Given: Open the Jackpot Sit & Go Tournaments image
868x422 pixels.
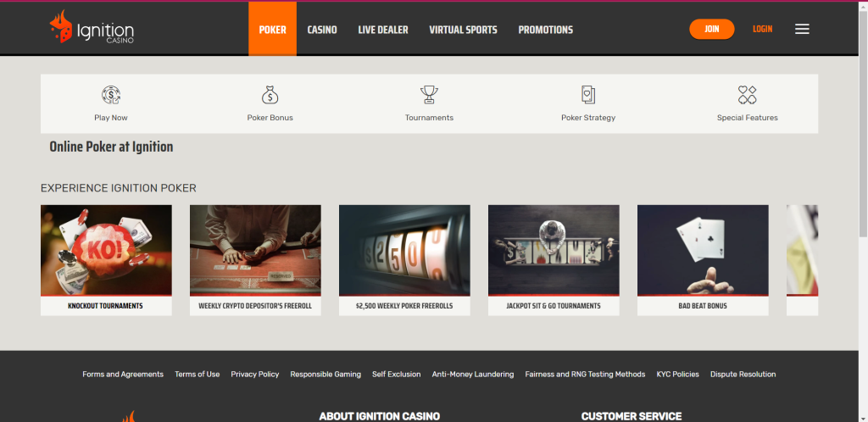Looking at the screenshot, I should [x=554, y=250].
